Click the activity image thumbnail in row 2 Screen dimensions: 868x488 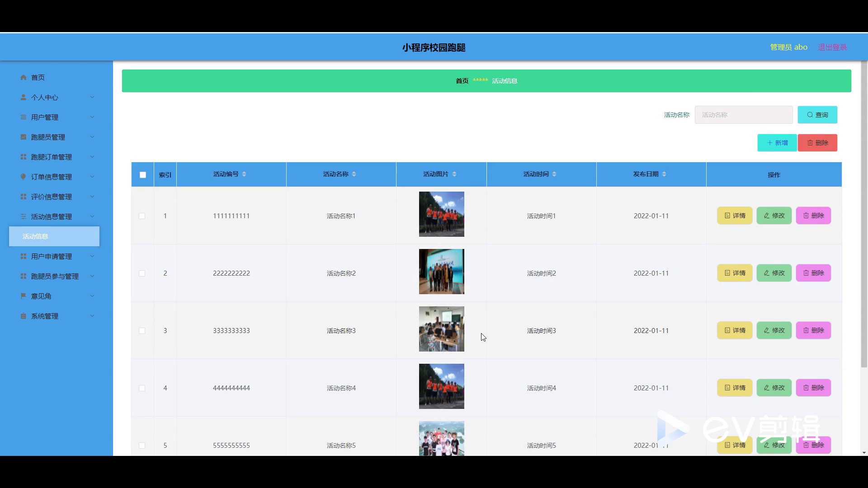pos(442,272)
